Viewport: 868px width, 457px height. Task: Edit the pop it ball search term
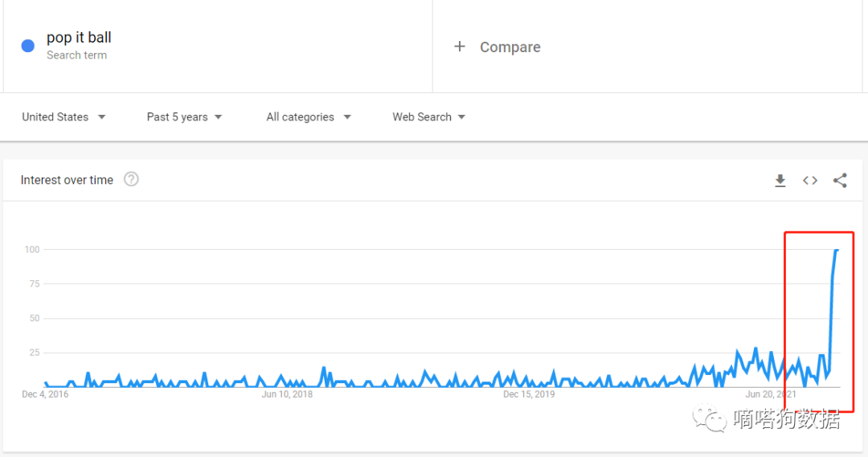tap(79, 38)
